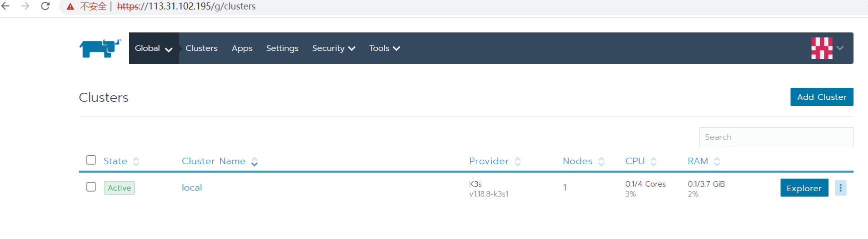The height and width of the screenshot is (239, 868).
Task: Sort clusters by RAM column
Action: click(x=704, y=161)
